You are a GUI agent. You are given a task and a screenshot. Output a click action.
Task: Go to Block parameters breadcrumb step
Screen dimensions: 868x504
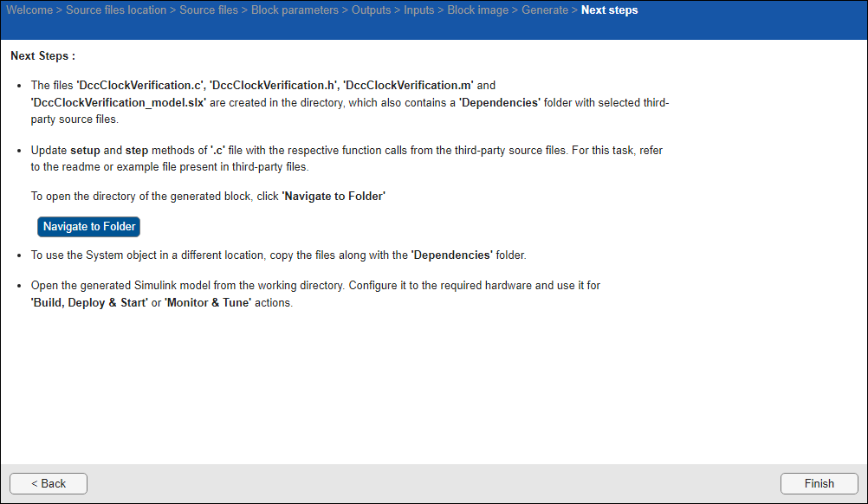[x=295, y=10]
